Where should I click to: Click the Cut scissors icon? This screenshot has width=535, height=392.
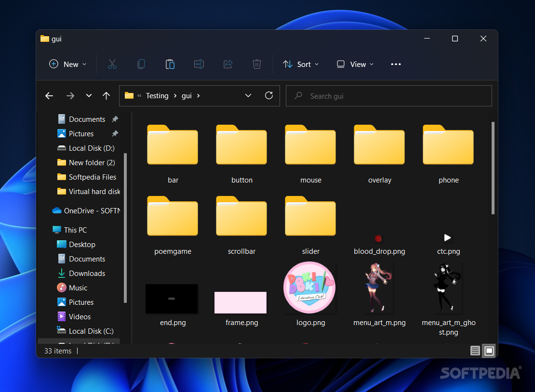pyautogui.click(x=112, y=64)
